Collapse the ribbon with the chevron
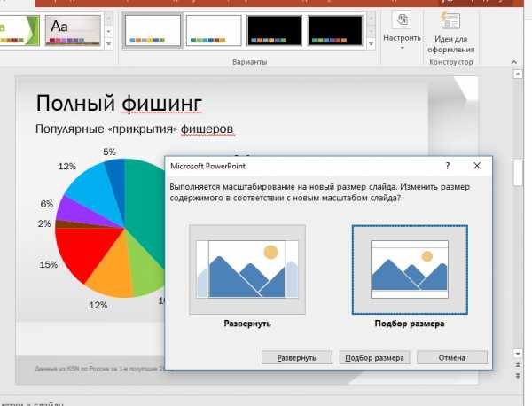The height and width of the screenshot is (406, 532). [x=514, y=62]
